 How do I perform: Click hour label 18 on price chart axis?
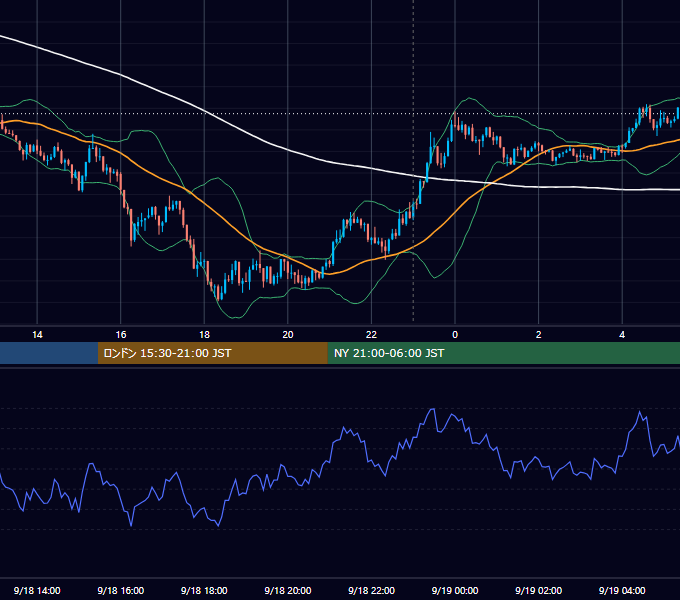coord(204,335)
